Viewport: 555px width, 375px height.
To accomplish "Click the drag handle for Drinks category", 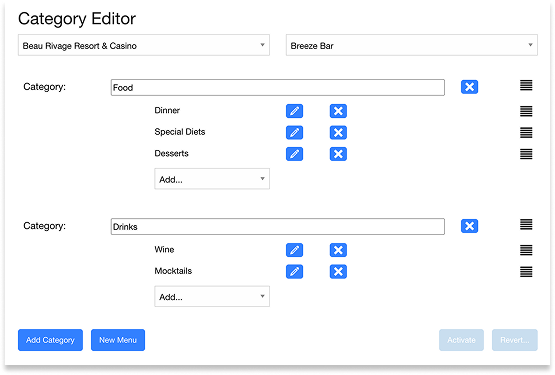I will pos(526,225).
